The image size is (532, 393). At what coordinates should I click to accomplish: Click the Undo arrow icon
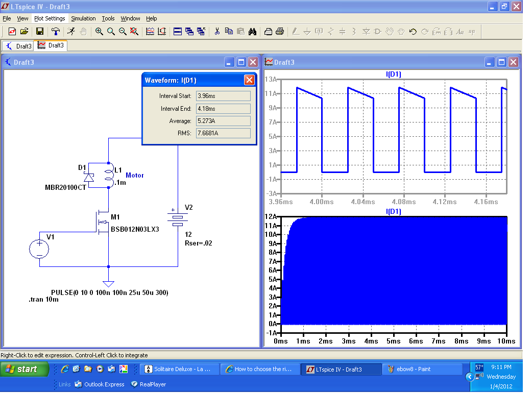click(x=413, y=32)
